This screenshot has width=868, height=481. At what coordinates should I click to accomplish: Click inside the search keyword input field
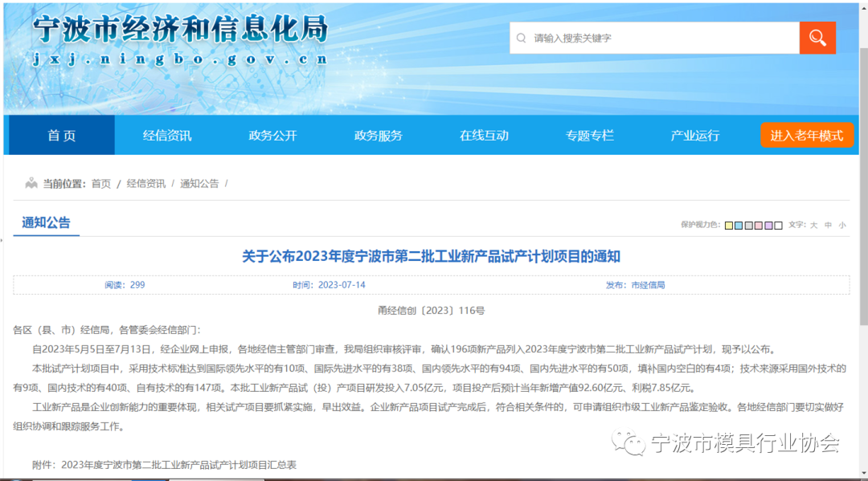click(651, 37)
